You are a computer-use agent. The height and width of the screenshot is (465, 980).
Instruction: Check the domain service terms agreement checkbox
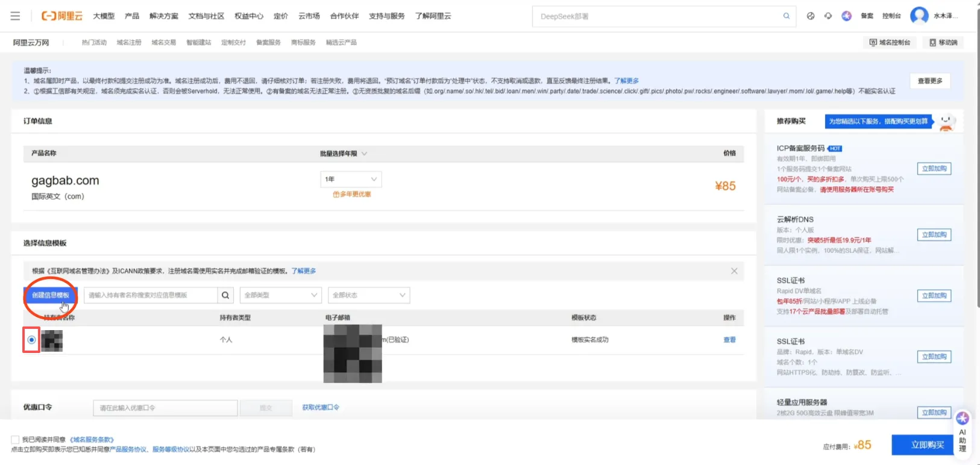15,440
